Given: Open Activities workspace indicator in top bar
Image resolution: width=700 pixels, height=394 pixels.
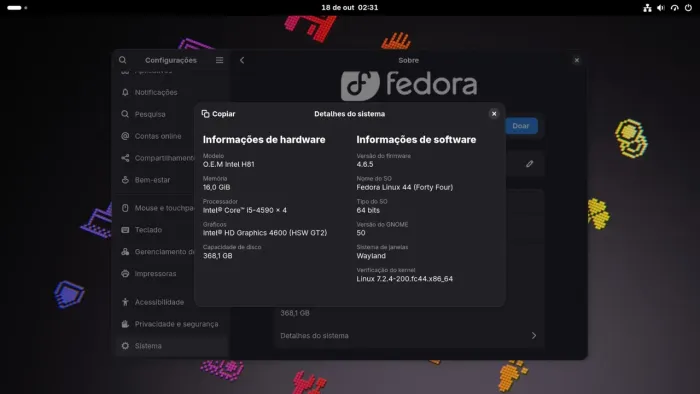Looking at the screenshot, I should 17,8.
